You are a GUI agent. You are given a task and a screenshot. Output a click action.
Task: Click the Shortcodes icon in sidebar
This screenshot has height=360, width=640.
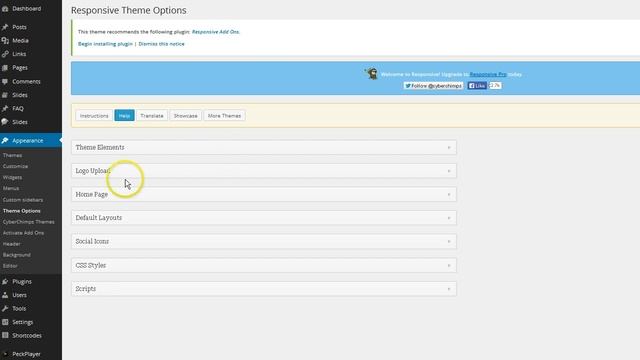(x=5, y=336)
